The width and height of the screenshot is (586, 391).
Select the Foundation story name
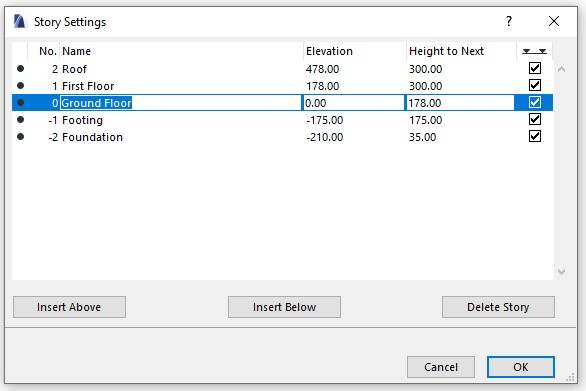[x=92, y=137]
